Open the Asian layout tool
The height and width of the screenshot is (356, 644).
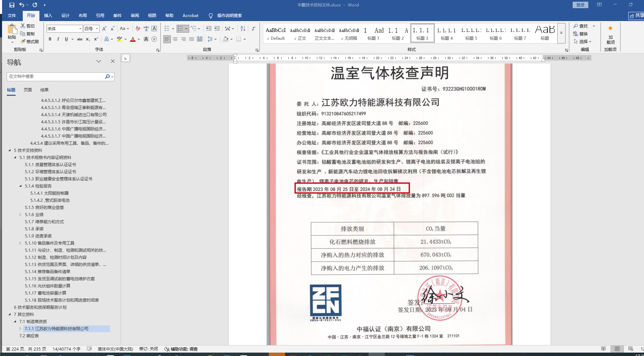coord(229,29)
